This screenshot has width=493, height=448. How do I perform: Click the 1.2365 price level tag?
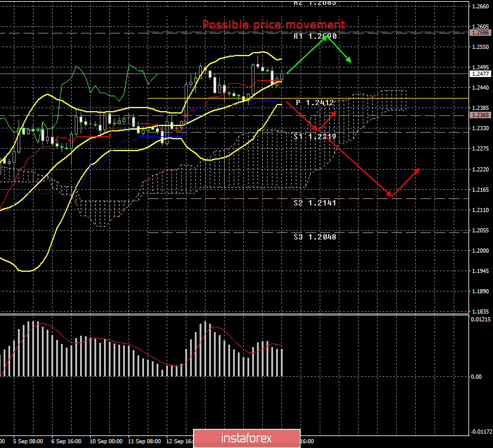click(480, 115)
